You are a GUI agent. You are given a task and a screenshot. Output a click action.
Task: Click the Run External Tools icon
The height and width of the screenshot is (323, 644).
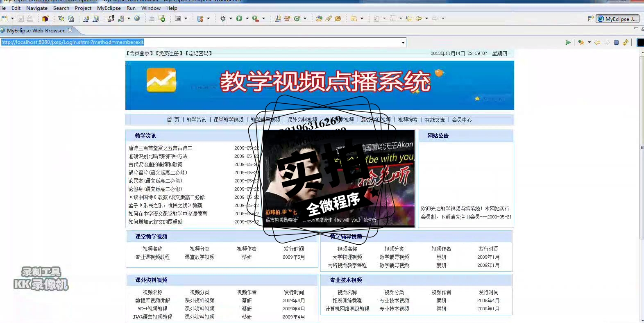pos(256,18)
